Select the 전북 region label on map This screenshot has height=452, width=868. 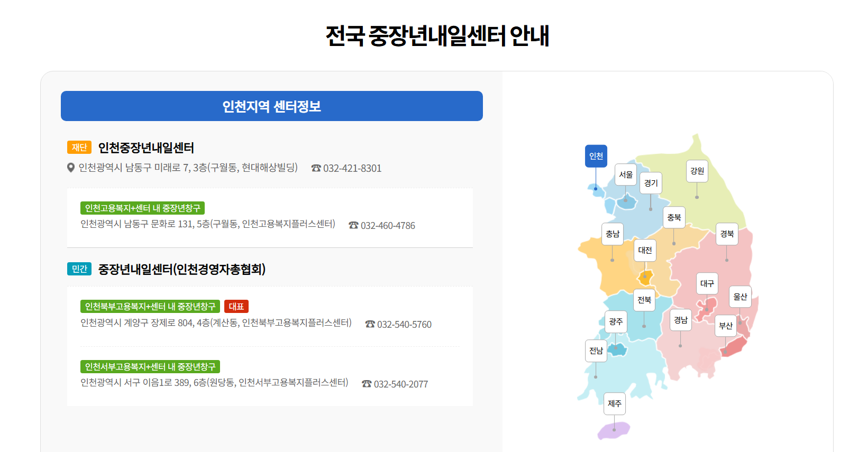[x=644, y=300]
